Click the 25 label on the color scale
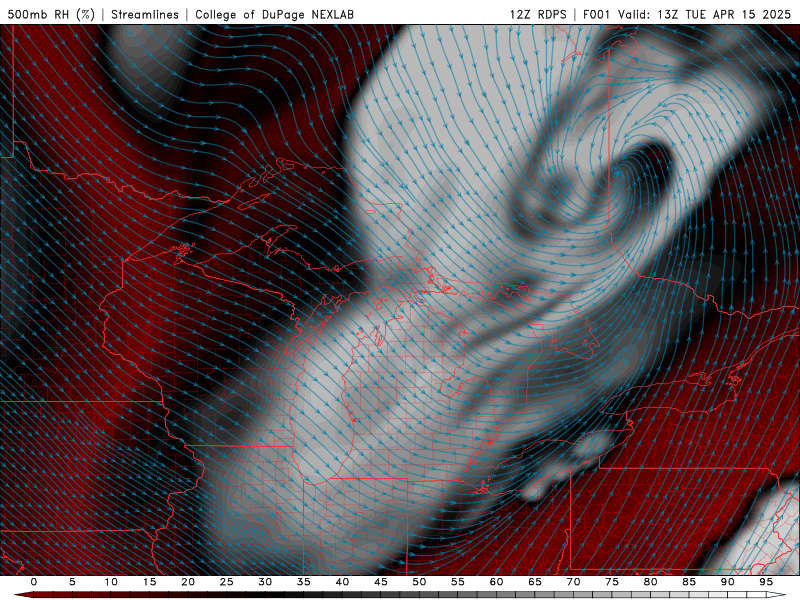This screenshot has width=800, height=600. pyautogui.click(x=227, y=582)
